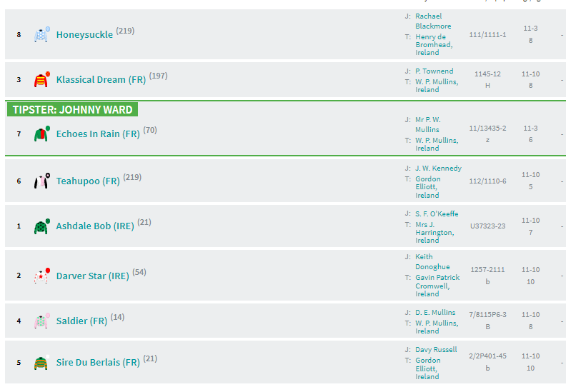Open jockey P. Townend's profile
Image resolution: width=566 pixels, height=392 pixels.
tap(435, 71)
